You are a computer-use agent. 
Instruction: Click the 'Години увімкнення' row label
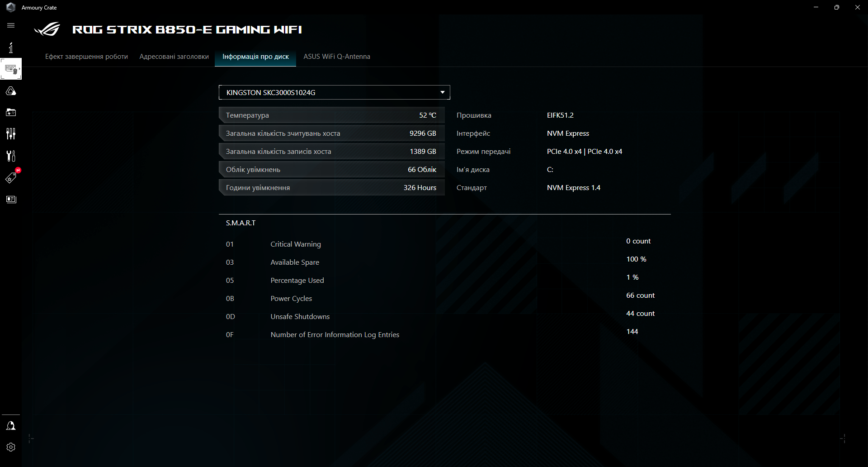(x=258, y=188)
